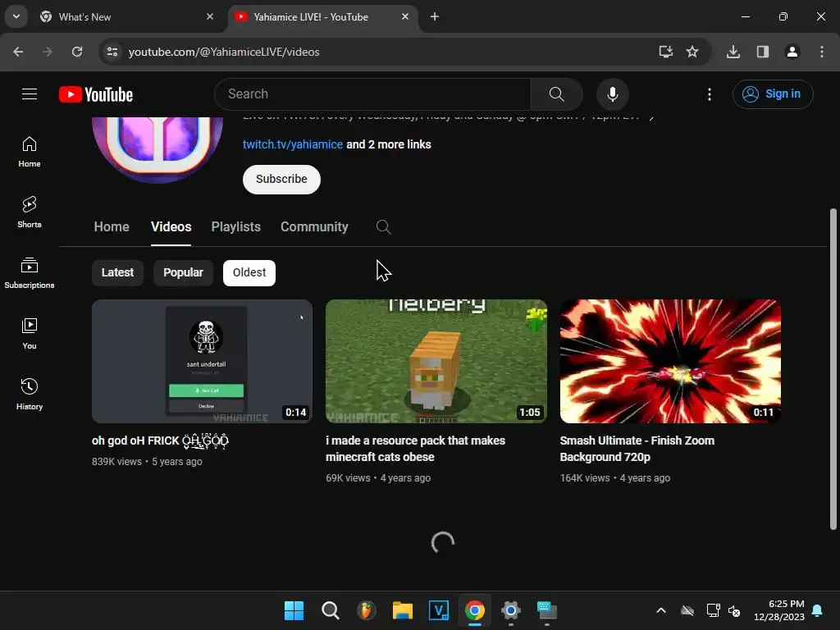The width and height of the screenshot is (840, 630).
Task: Switch to the What's New tab
Action: pos(125,16)
